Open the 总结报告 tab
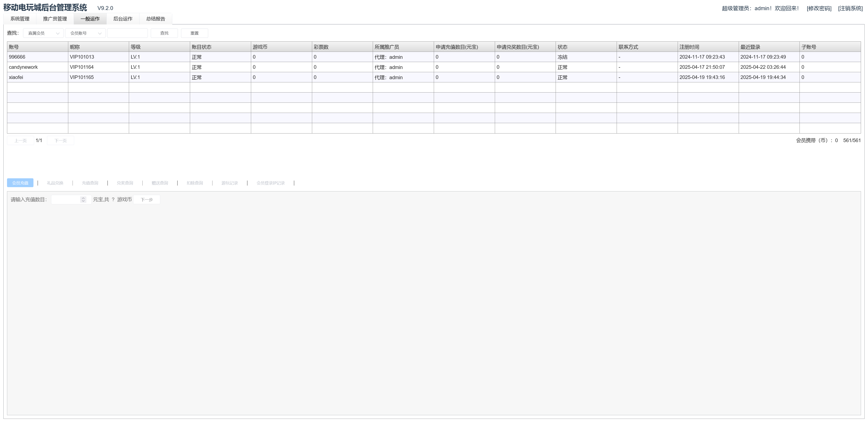Viewport: 868px width, 434px height. (155, 19)
